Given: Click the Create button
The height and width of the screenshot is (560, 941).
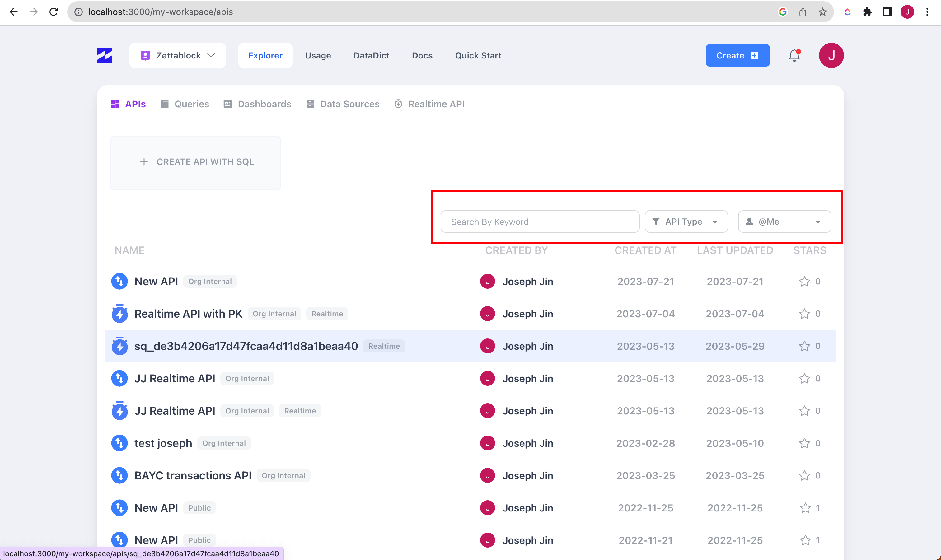Looking at the screenshot, I should (x=737, y=55).
